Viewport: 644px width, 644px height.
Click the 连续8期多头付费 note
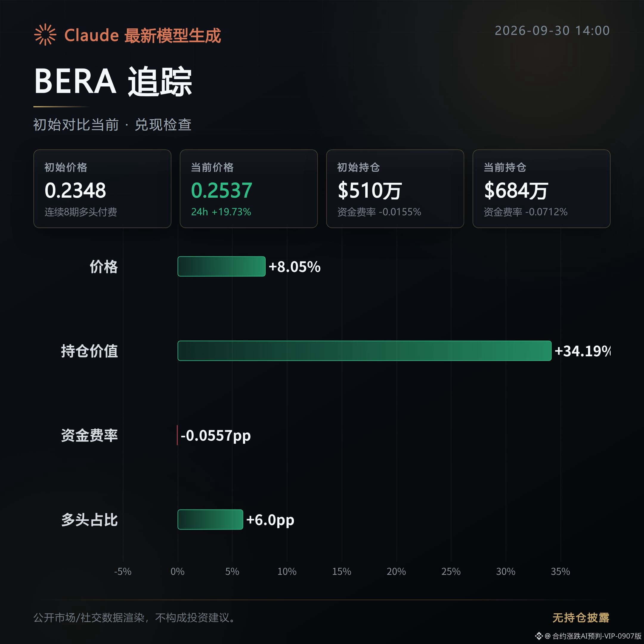click(x=81, y=212)
